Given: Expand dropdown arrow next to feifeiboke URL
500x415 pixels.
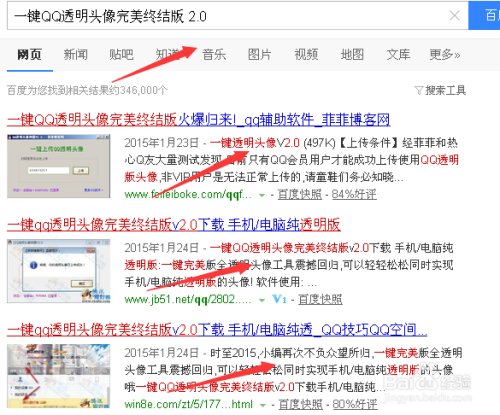Looking at the screenshot, I should coord(262,195).
